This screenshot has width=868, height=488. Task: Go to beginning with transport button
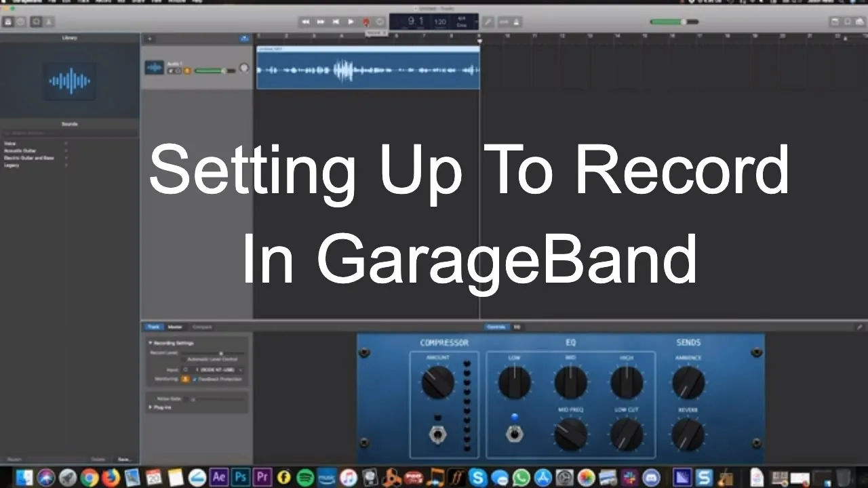coord(336,22)
